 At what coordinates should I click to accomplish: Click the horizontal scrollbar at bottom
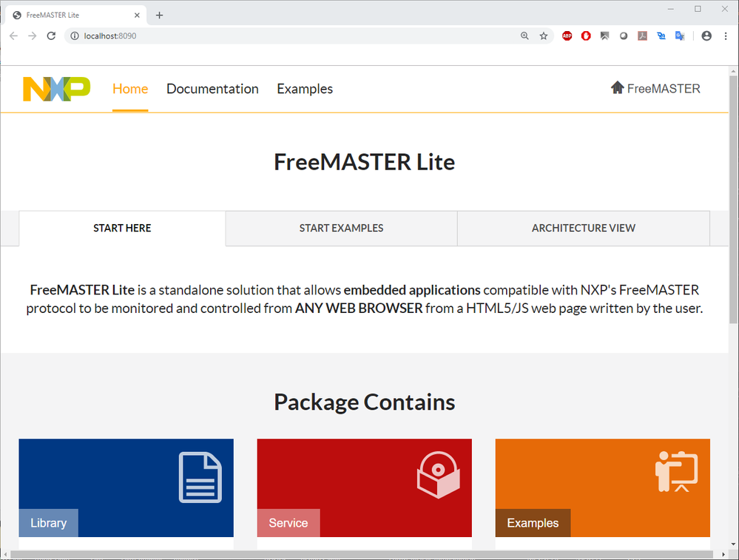(x=362, y=554)
